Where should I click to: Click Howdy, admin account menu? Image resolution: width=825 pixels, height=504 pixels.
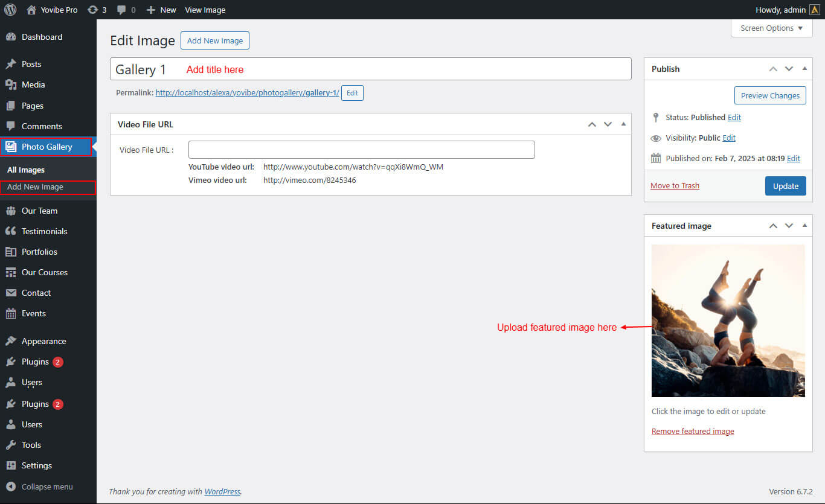coord(788,10)
